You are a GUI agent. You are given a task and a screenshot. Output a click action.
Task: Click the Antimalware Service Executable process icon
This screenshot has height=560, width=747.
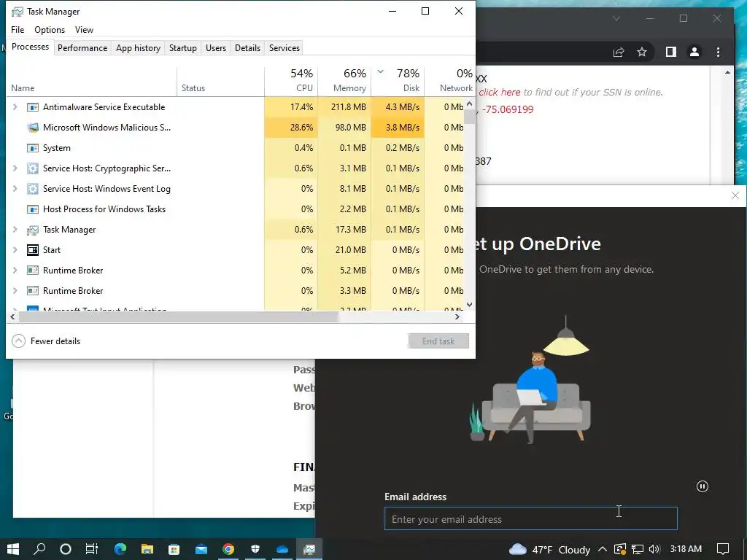[32, 107]
